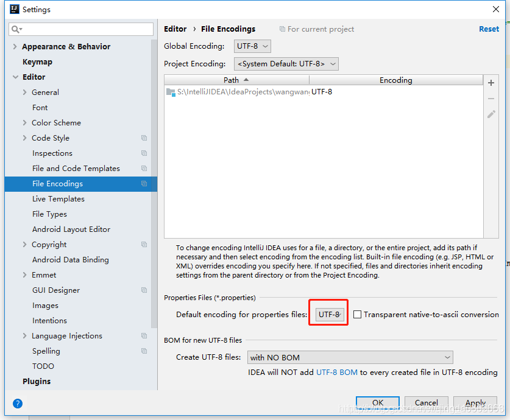
Task: Open the Create UTF-8 files dropdown
Action: pyautogui.click(x=350, y=357)
